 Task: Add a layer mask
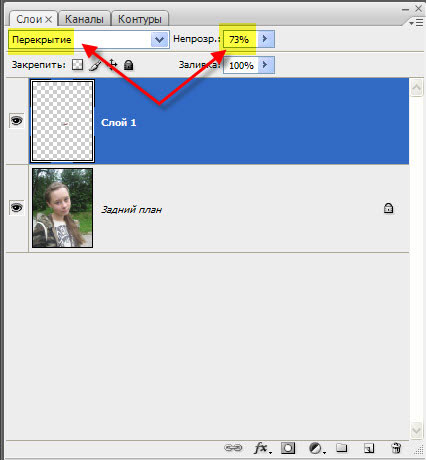coord(288,448)
